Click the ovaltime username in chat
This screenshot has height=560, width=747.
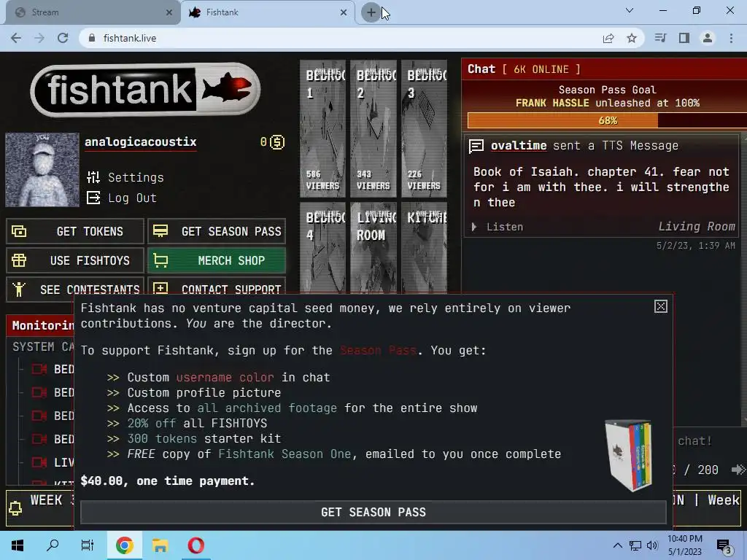(x=519, y=145)
